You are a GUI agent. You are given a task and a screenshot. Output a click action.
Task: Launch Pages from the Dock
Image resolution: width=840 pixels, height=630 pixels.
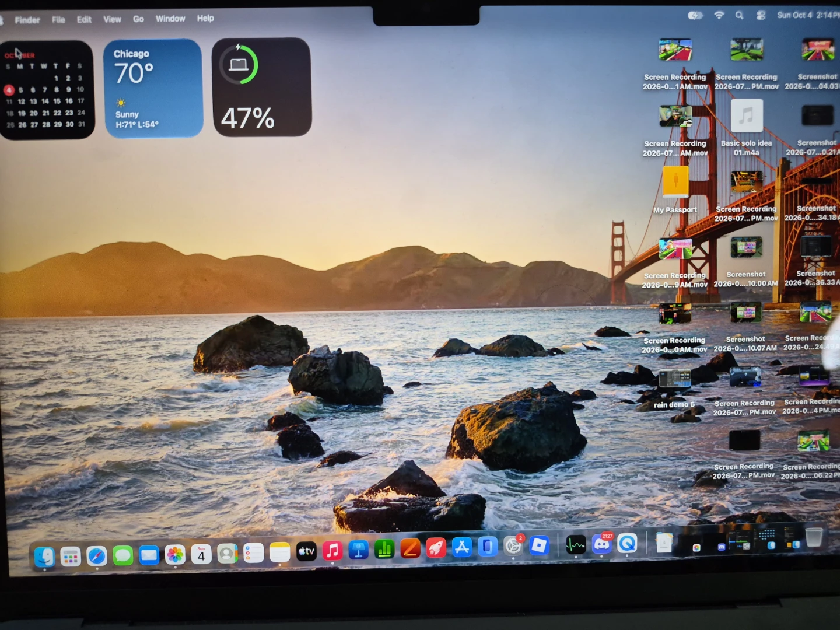pos(410,548)
